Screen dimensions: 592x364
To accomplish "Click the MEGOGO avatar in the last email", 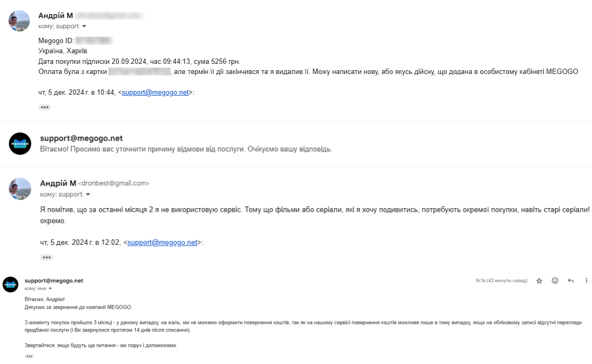I will tap(11, 284).
